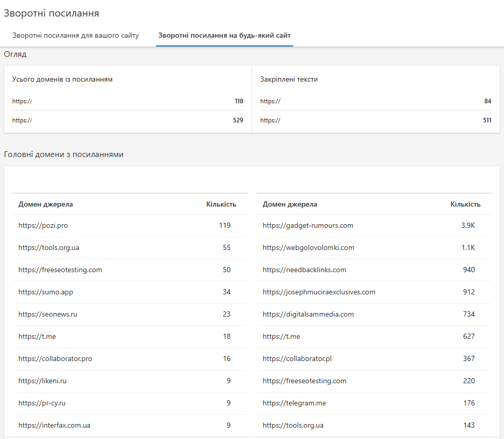The height and width of the screenshot is (439, 504).
Task: Click the likeni.ru domain link
Action: (42, 381)
